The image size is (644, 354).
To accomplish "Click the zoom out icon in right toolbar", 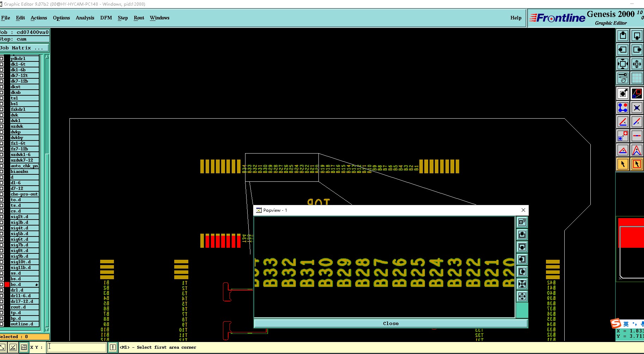I will tap(637, 64).
